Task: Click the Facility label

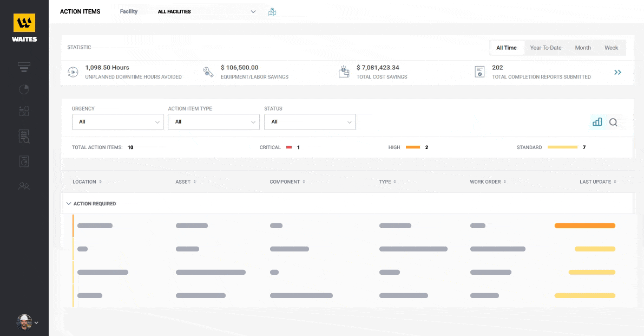Action: [129, 11]
